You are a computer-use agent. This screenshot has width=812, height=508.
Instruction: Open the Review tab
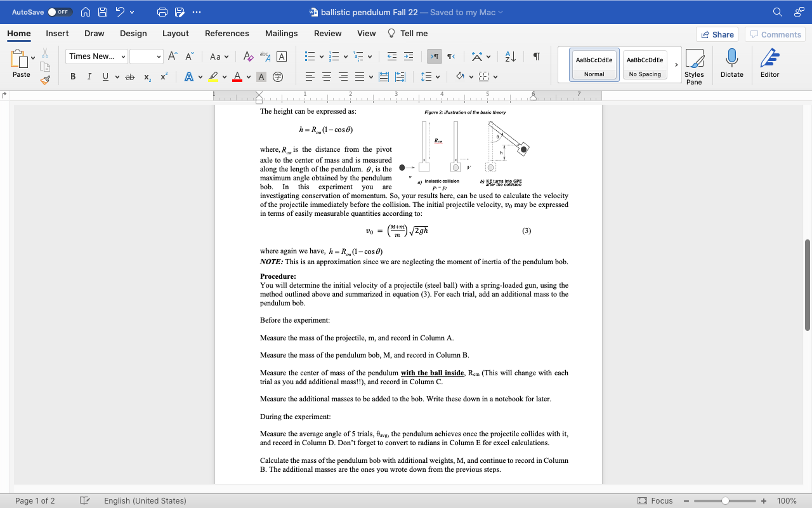327,33
